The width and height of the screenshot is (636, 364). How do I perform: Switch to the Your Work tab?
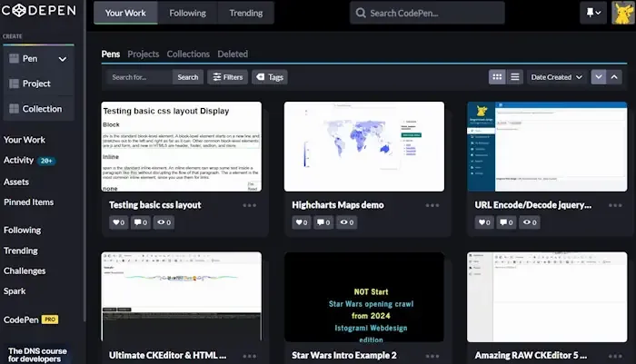pos(125,13)
